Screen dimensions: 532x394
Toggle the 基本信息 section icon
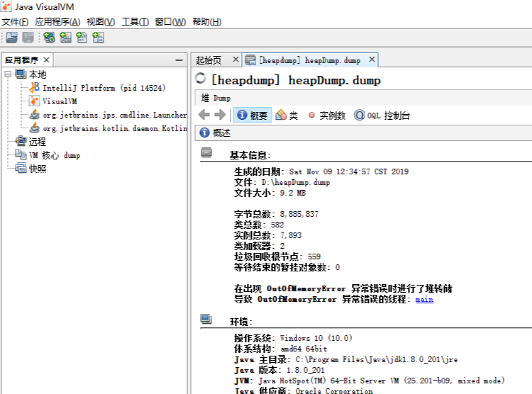click(x=206, y=152)
